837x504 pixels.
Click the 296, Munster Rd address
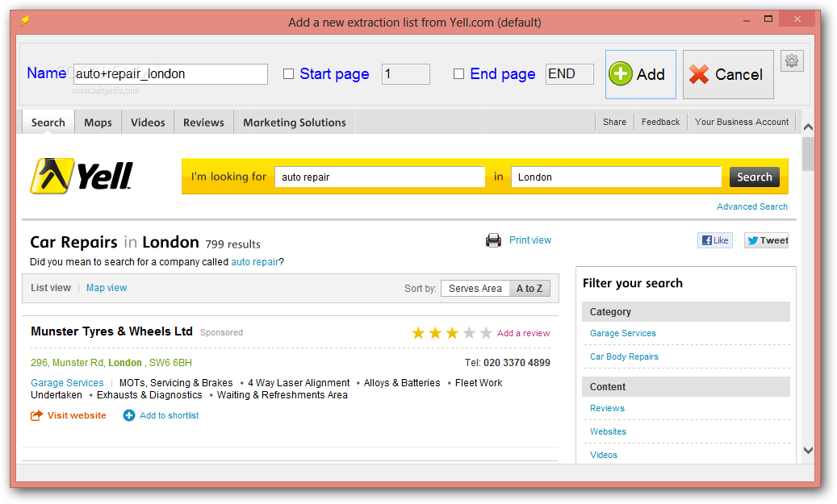tap(111, 363)
